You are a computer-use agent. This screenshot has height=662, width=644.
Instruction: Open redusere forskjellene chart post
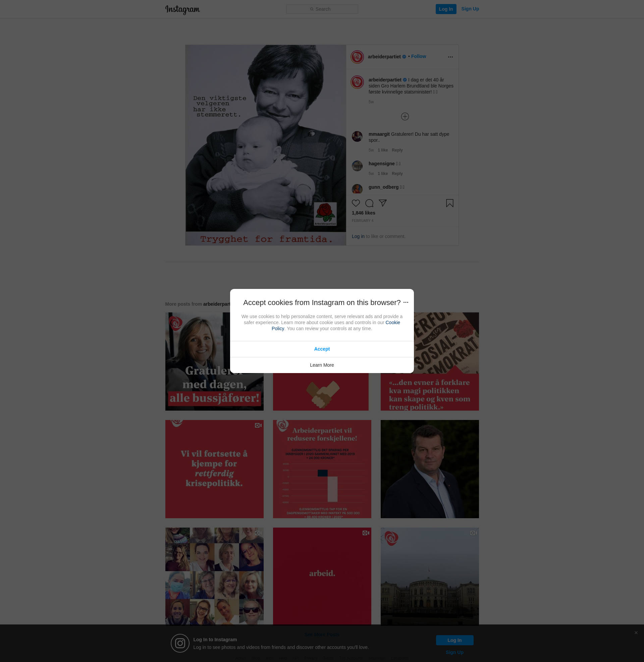[x=322, y=469]
